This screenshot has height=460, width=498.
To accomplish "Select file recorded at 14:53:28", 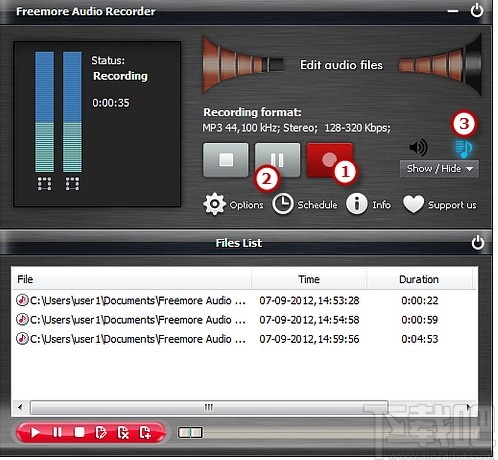I will 244,300.
